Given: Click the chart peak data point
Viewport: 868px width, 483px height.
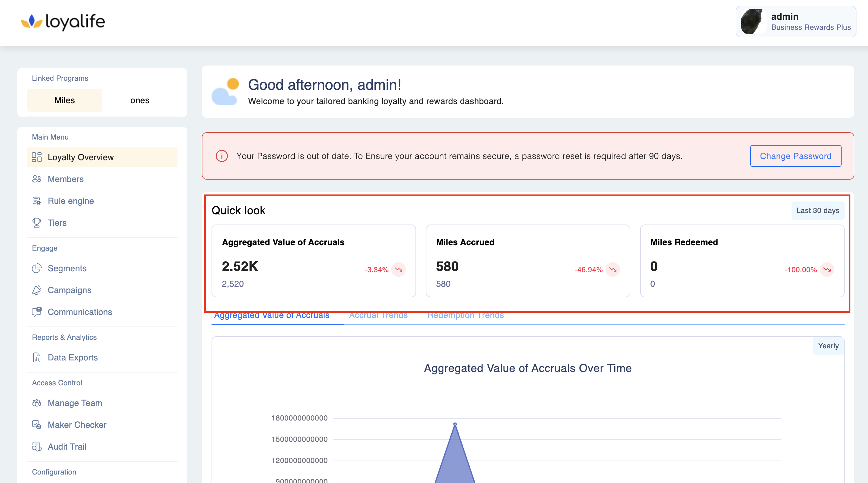Looking at the screenshot, I should click(x=455, y=424).
